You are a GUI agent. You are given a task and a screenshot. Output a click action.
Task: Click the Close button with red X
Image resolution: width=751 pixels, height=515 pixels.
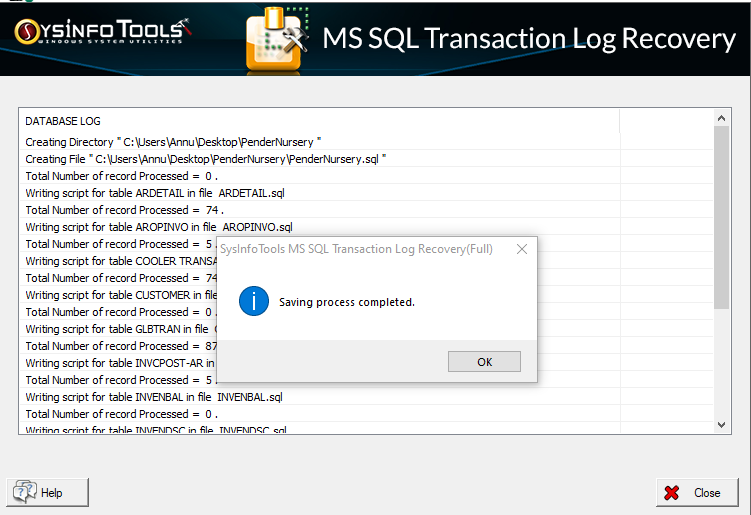pos(696,492)
